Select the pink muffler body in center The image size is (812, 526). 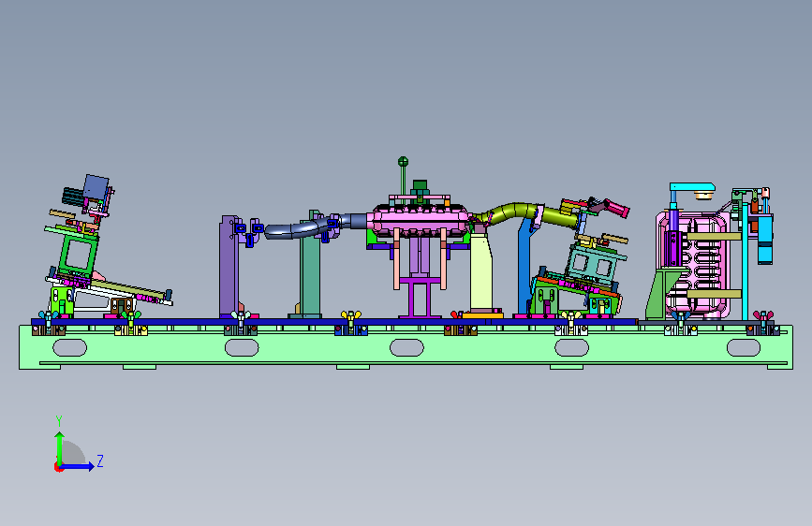[421, 221]
